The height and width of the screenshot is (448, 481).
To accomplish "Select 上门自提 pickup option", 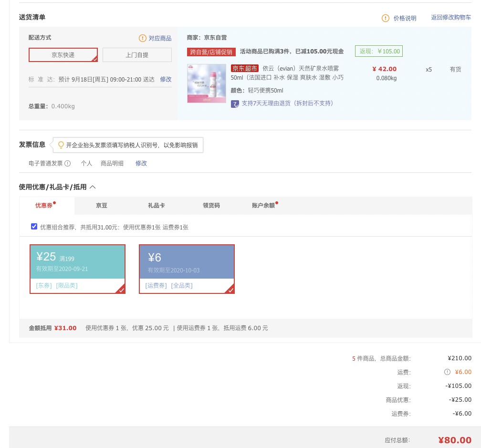I will [x=137, y=55].
